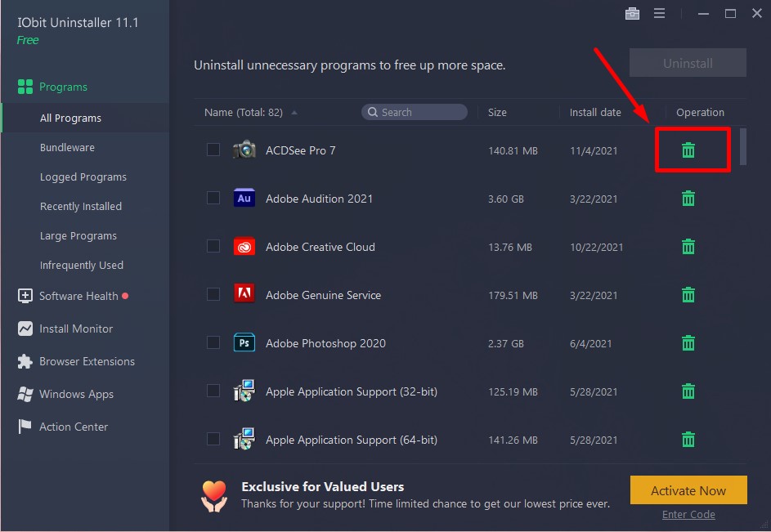Open the Enter Code link
The width and height of the screenshot is (771, 532).
688,515
